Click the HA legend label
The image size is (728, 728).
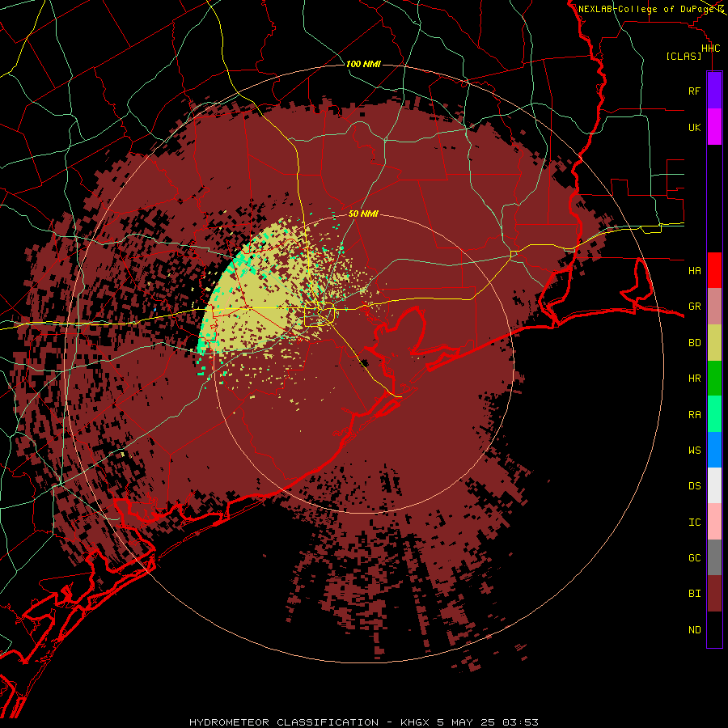coord(694,270)
